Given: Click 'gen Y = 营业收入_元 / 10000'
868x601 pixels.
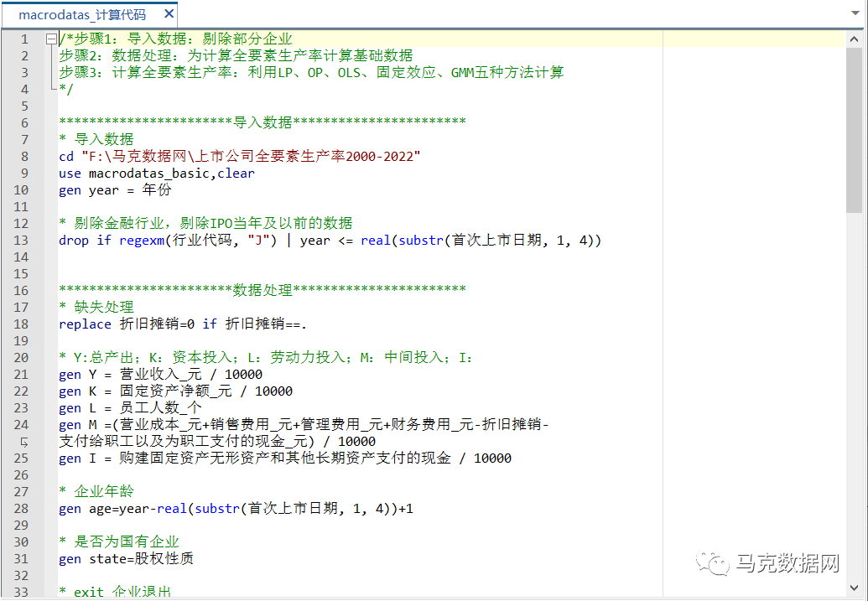Looking at the screenshot, I should click(160, 375).
